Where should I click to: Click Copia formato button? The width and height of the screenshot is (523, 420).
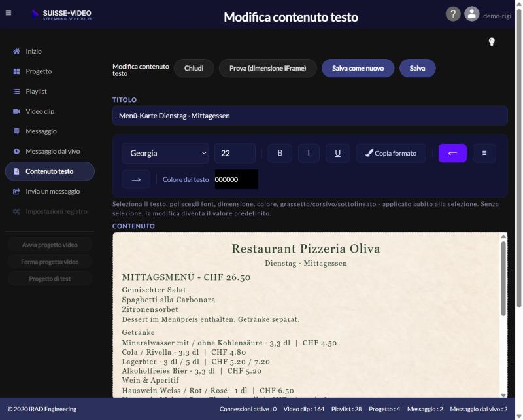coord(391,153)
